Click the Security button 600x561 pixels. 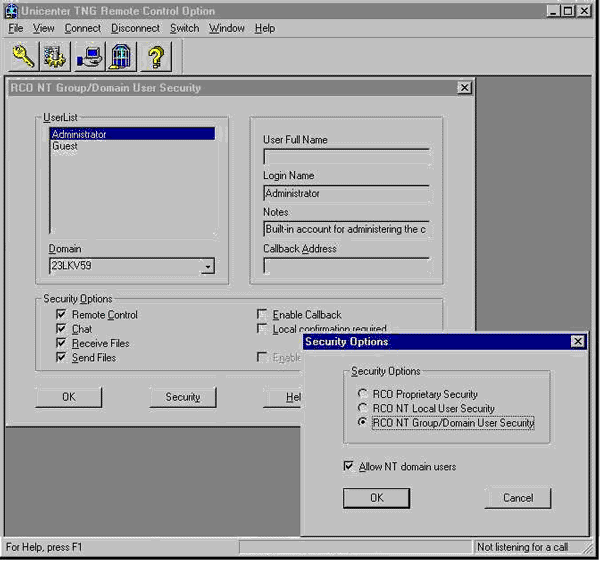(x=183, y=397)
